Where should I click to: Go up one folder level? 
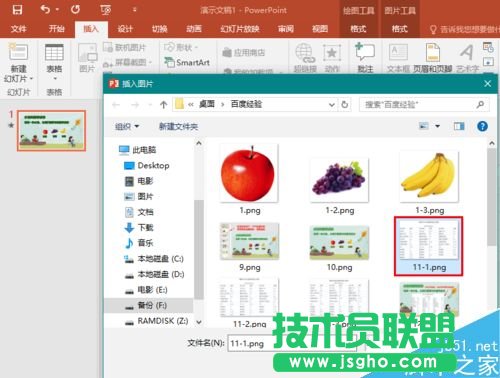tap(163, 105)
